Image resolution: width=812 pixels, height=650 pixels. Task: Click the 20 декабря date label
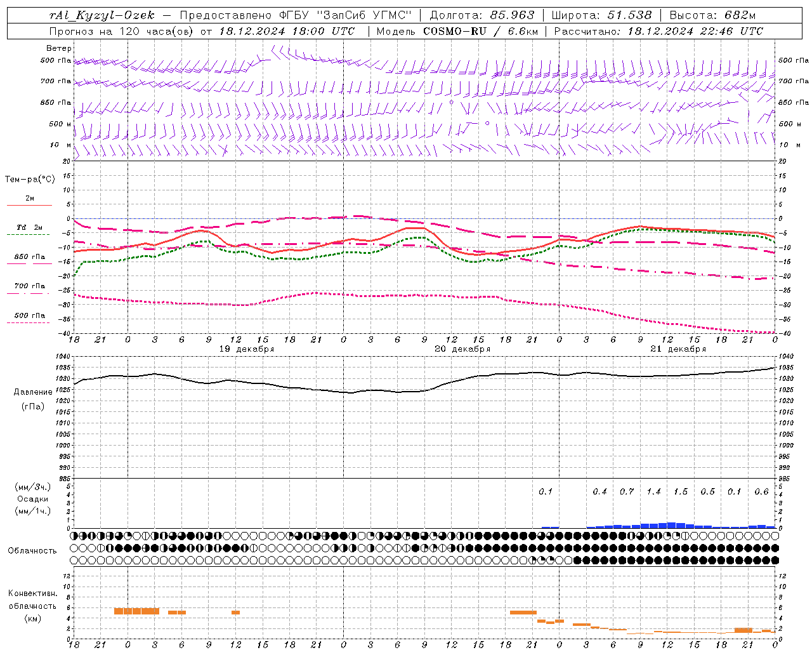(462, 349)
